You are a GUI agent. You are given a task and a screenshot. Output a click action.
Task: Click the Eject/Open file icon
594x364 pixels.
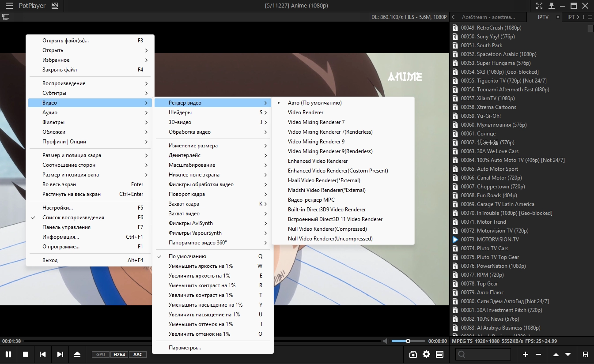coord(77,354)
